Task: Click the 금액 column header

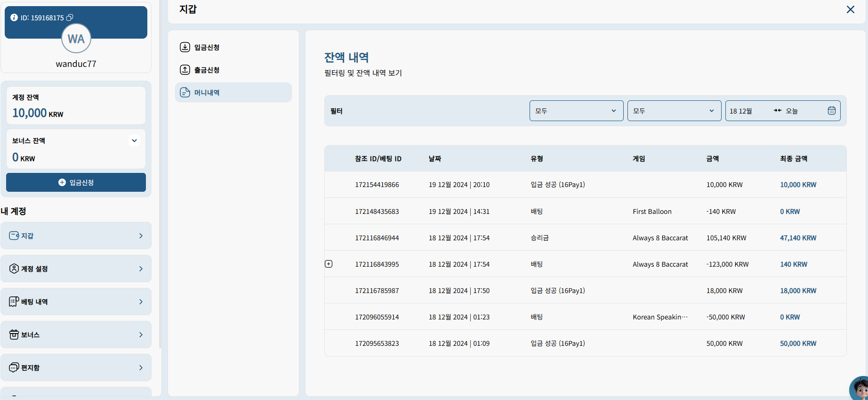Action: [x=713, y=159]
